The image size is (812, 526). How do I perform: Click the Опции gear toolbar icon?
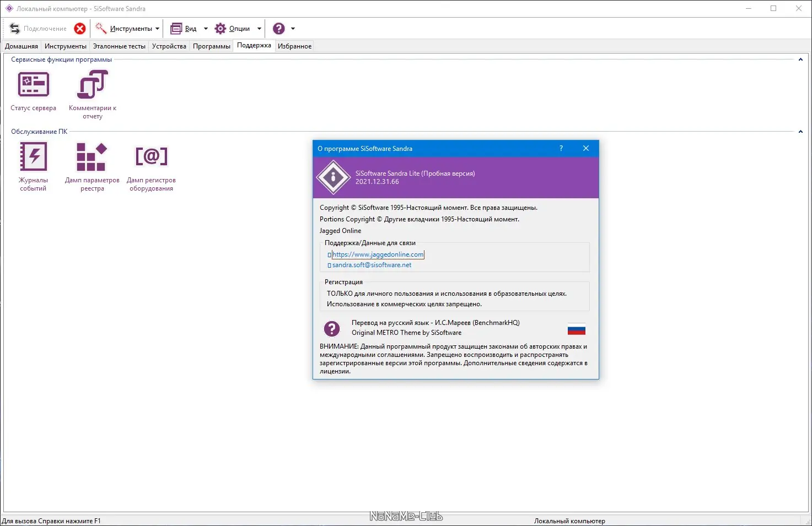click(221, 29)
